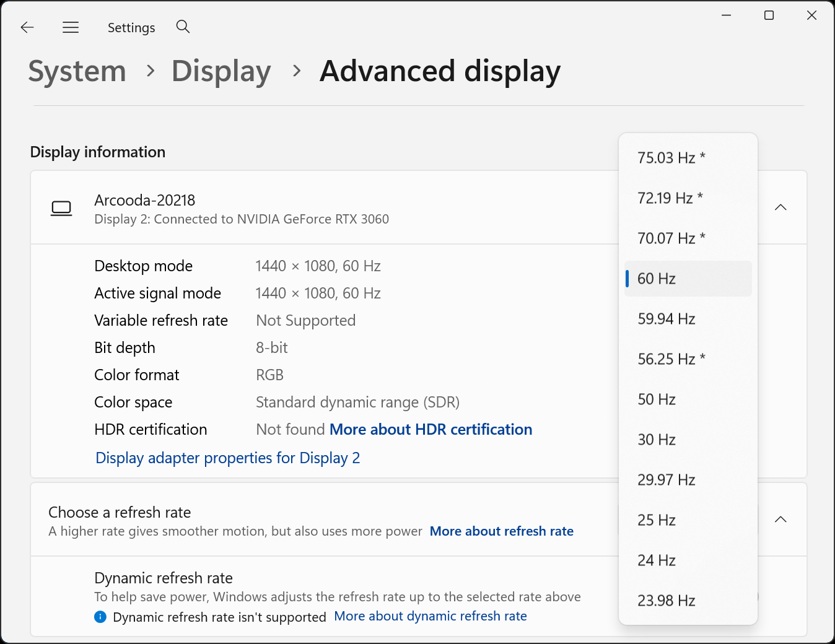
Task: Open Display adapter properties for Display 2
Action: point(227,458)
